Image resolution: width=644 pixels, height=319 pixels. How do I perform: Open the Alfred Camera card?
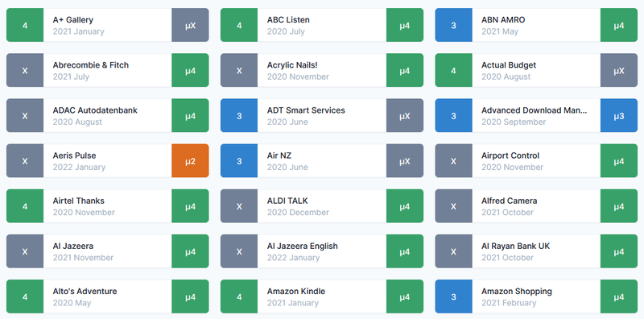point(536,206)
